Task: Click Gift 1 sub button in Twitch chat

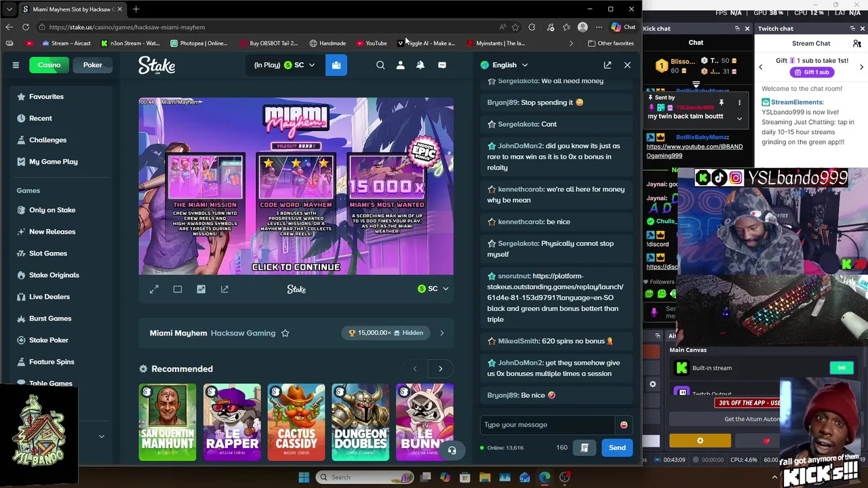Action: coord(811,73)
